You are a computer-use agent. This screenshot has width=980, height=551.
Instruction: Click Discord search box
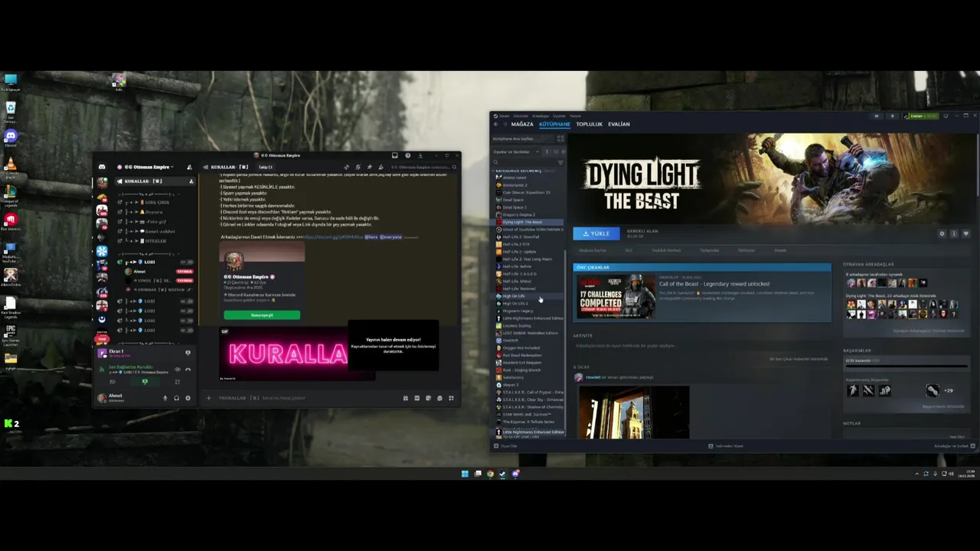(x=424, y=167)
